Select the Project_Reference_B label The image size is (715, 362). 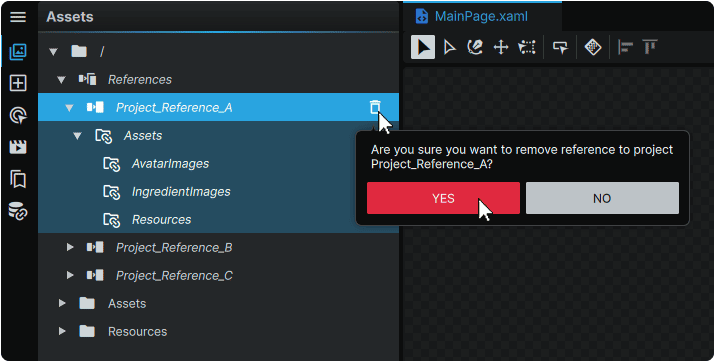pyautogui.click(x=174, y=248)
